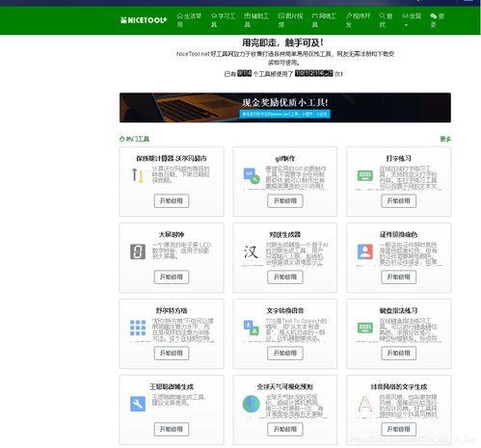The height and width of the screenshot is (448, 481).
Task: Click the 现金奖励优质小工具 banner
Action: (x=285, y=108)
